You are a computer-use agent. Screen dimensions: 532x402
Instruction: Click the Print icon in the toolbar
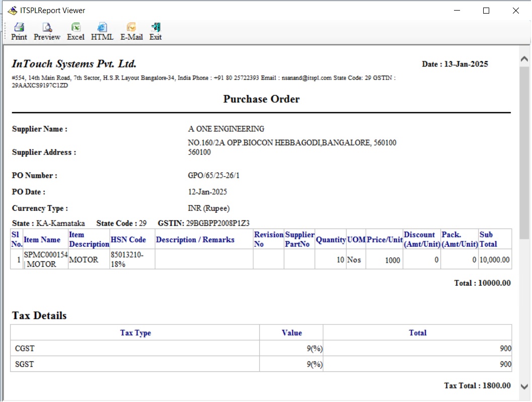[x=19, y=31]
